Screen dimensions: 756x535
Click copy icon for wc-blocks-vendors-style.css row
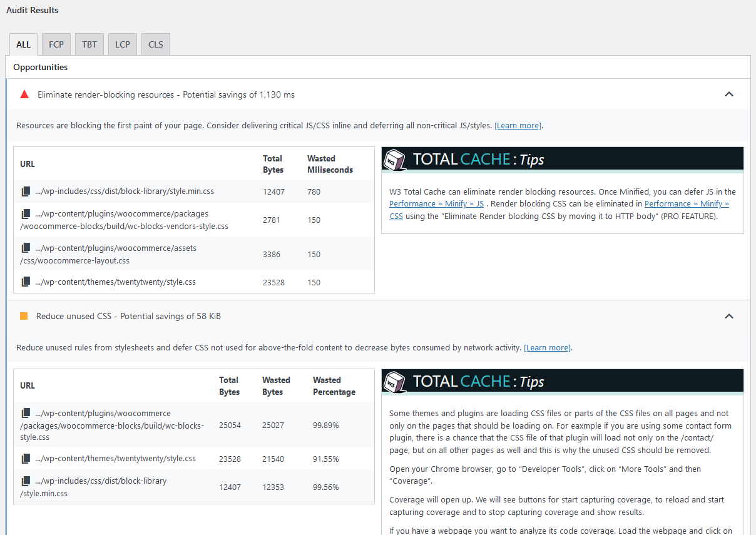pos(26,214)
